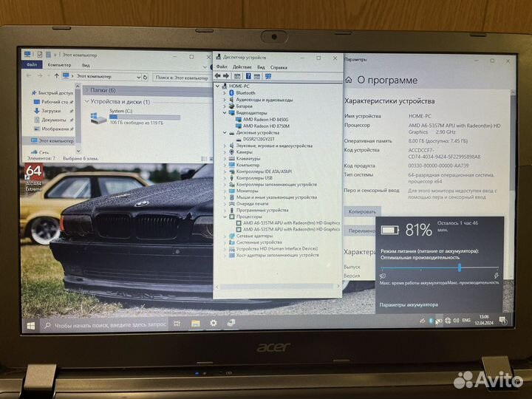Select AMD Radeon HD 8450G device
This screenshot has height=399, width=532.
[x=265, y=120]
